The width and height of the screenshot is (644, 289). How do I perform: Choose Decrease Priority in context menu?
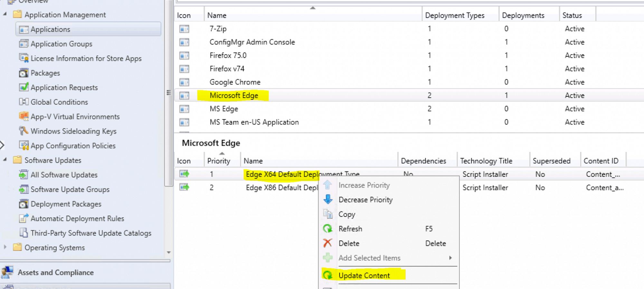click(365, 200)
